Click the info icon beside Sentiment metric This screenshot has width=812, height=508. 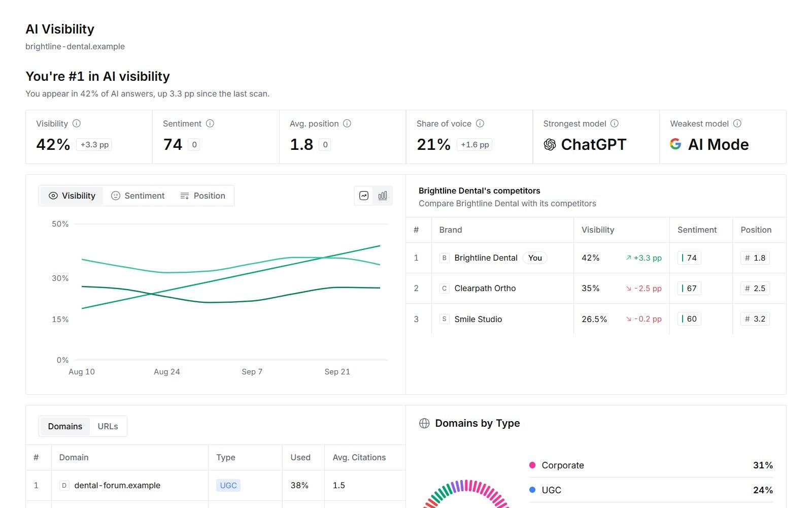pyautogui.click(x=210, y=123)
